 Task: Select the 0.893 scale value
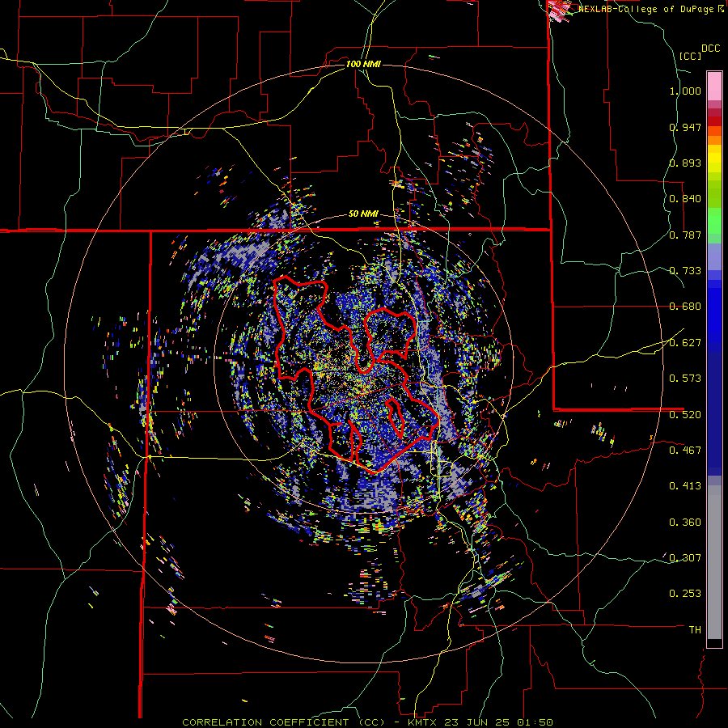coord(685,163)
